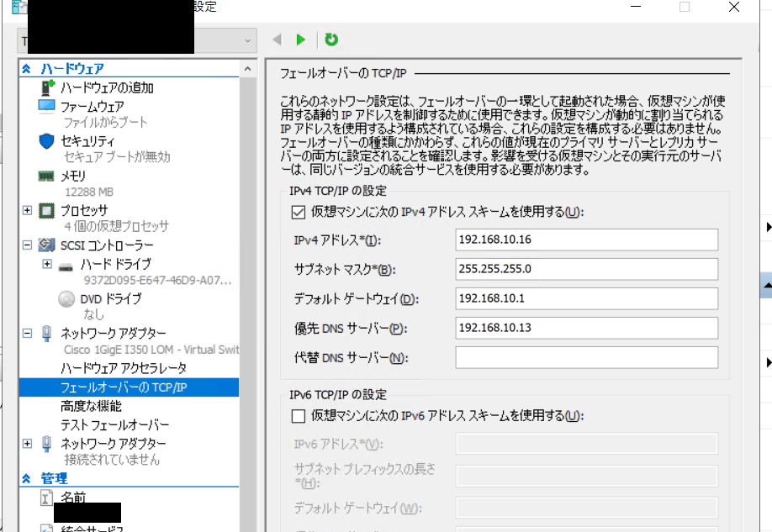Collapse the 管理 section chevron
This screenshot has height=532, width=772.
tap(27, 478)
